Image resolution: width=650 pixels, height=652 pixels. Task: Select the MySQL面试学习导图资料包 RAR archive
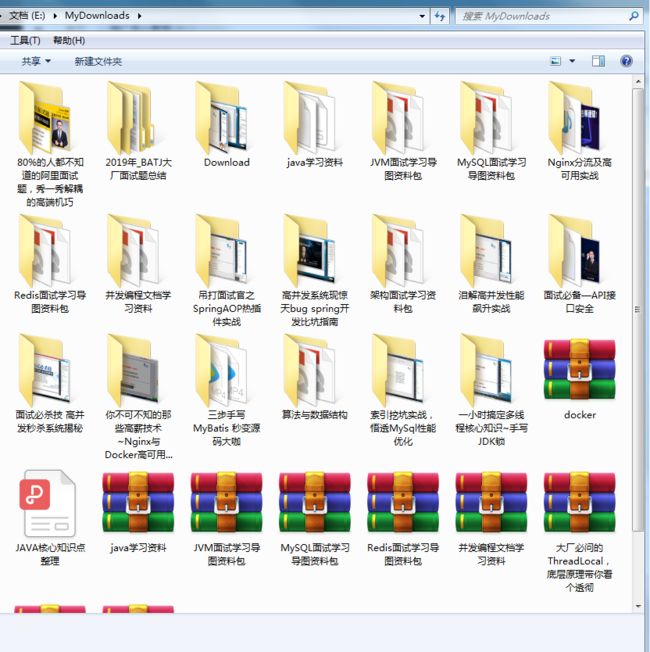pos(314,503)
